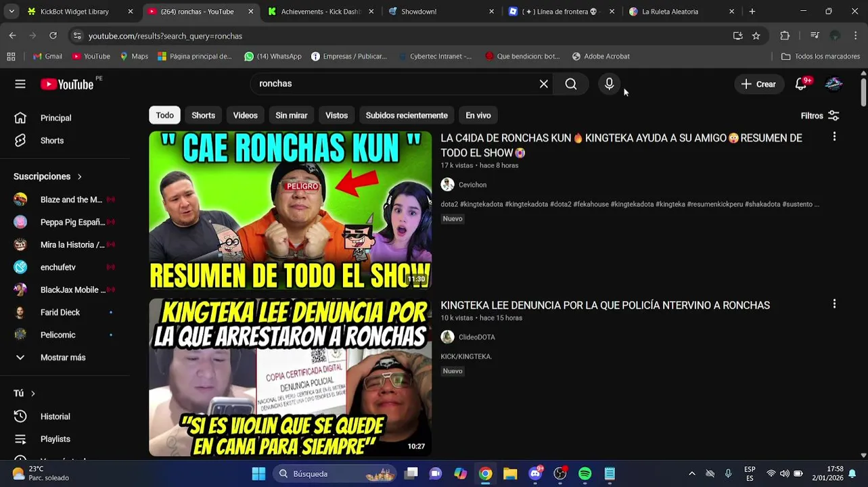Open the Blaze and the M... subscription
Image resolution: width=868 pixels, height=487 pixels.
[64, 200]
